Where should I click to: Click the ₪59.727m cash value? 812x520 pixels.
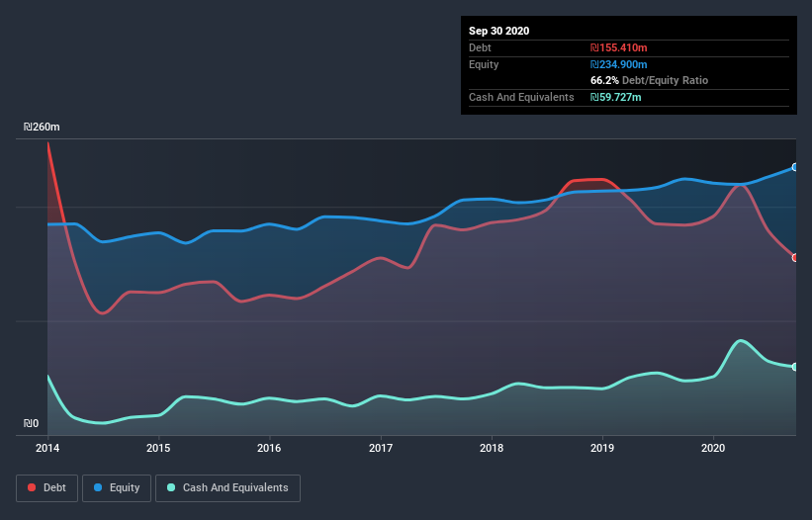(x=616, y=97)
